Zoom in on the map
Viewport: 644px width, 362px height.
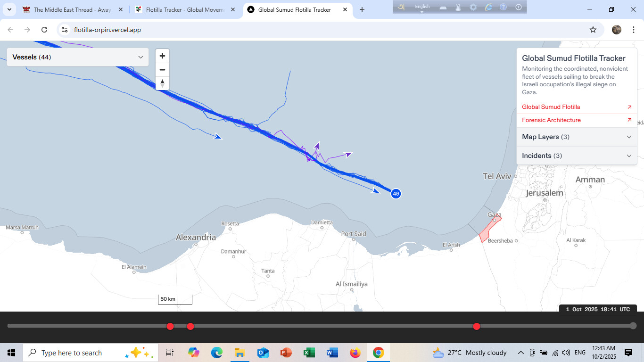pos(162,56)
